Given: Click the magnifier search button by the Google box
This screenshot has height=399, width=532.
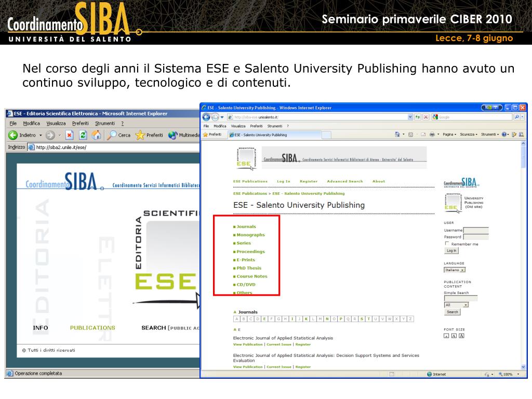Looking at the screenshot, I should point(517,117).
